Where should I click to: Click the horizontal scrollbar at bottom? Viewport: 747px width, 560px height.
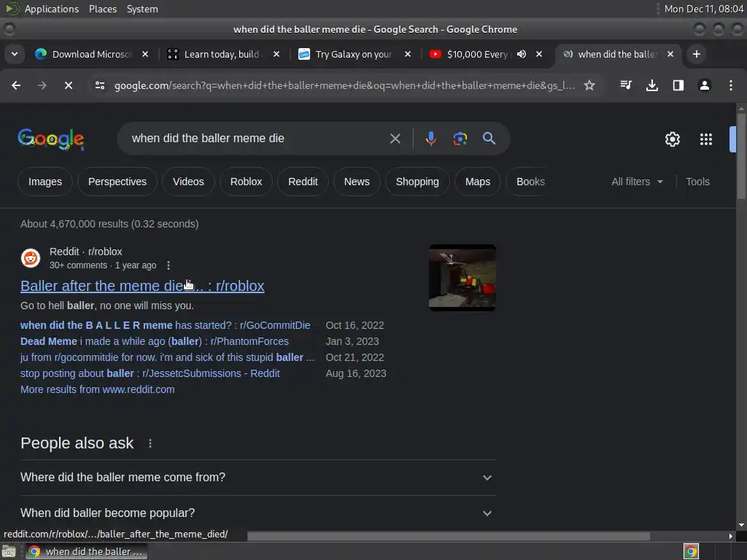[x=449, y=536]
